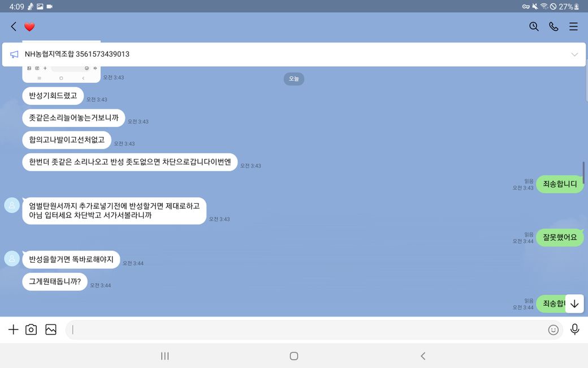Record a voice message with microphone

(x=574, y=330)
